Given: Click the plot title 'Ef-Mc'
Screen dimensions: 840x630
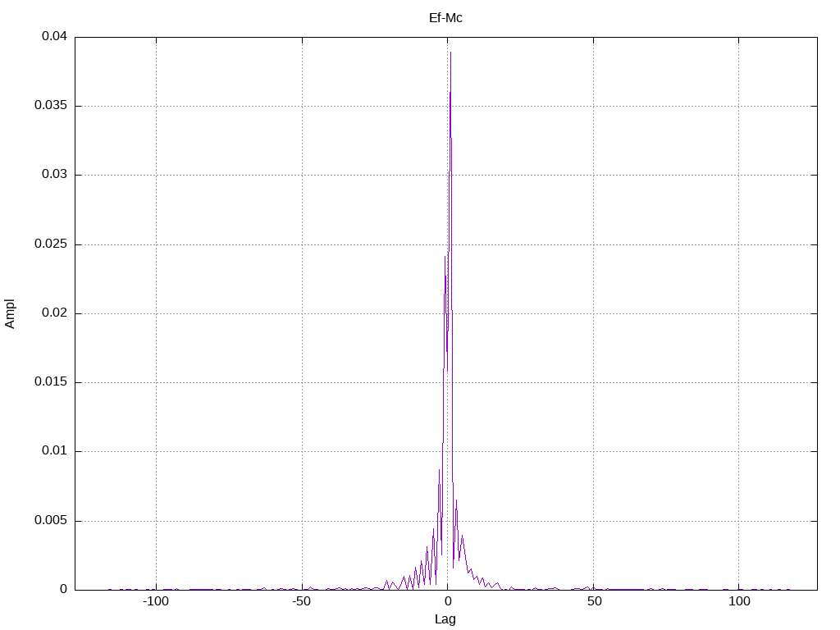Looking at the screenshot, I should [x=445, y=18].
